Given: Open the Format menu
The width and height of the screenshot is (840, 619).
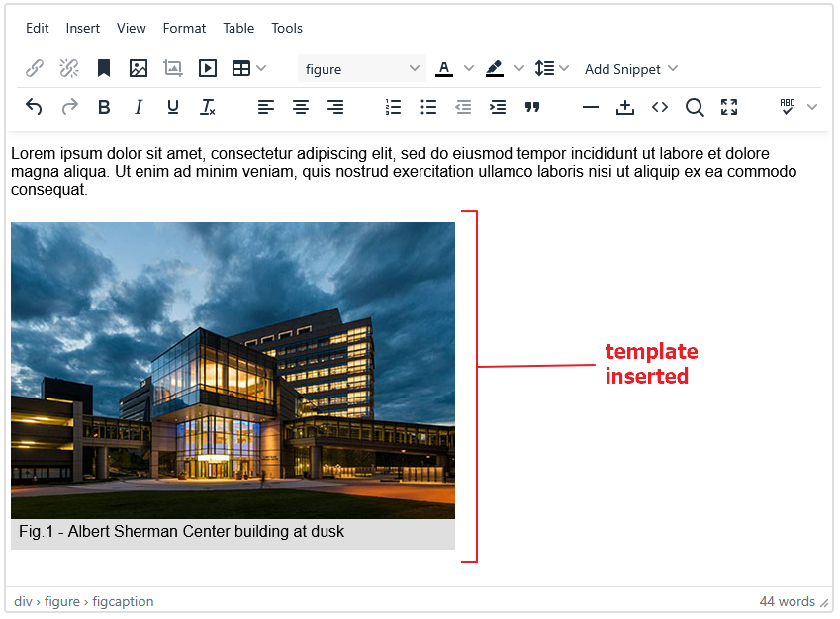Looking at the screenshot, I should 184,28.
